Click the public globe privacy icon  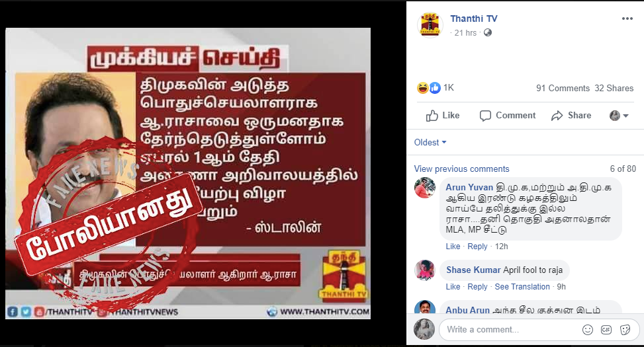point(488,33)
